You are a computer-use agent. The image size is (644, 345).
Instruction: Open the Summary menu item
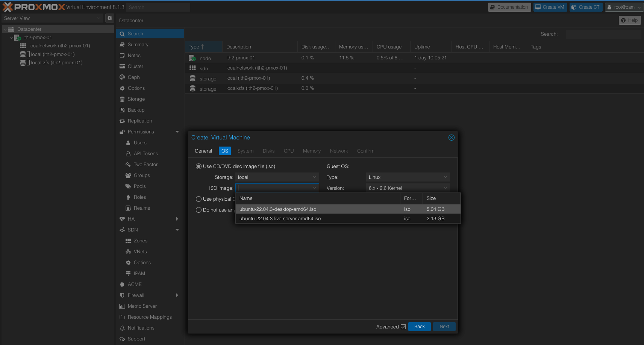click(x=138, y=45)
